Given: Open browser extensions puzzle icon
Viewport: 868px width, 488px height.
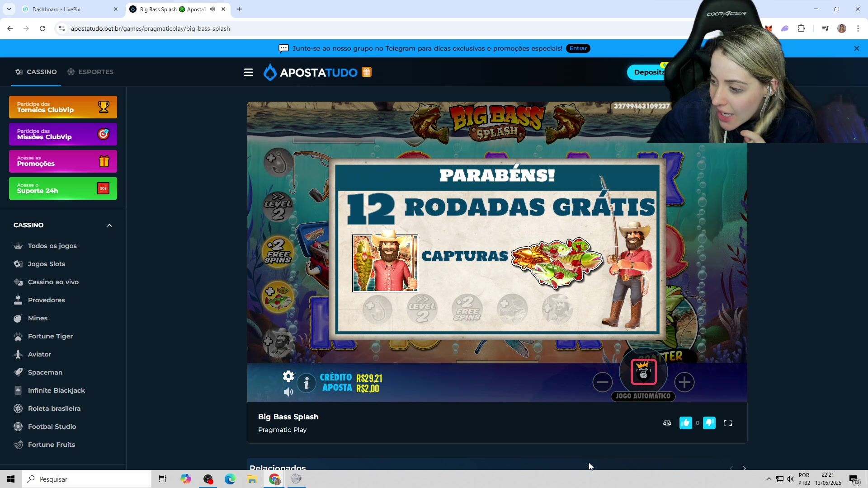Looking at the screenshot, I should (801, 28).
